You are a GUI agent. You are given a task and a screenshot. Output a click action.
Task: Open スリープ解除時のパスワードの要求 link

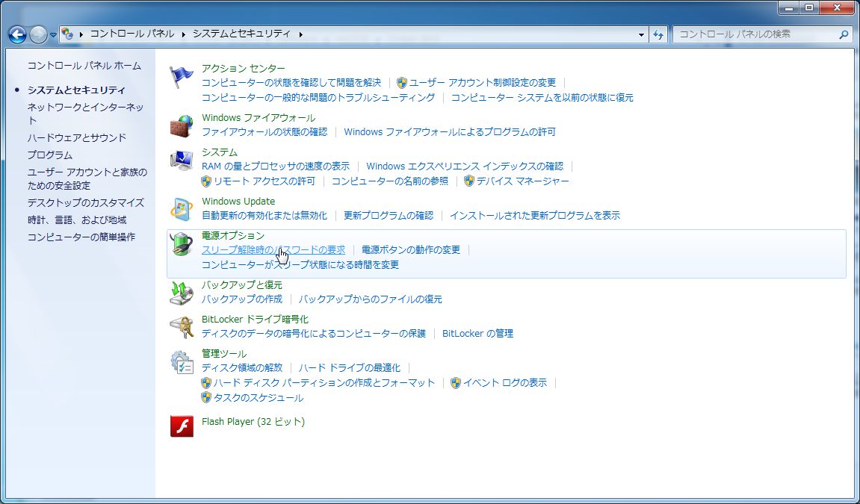pos(273,250)
